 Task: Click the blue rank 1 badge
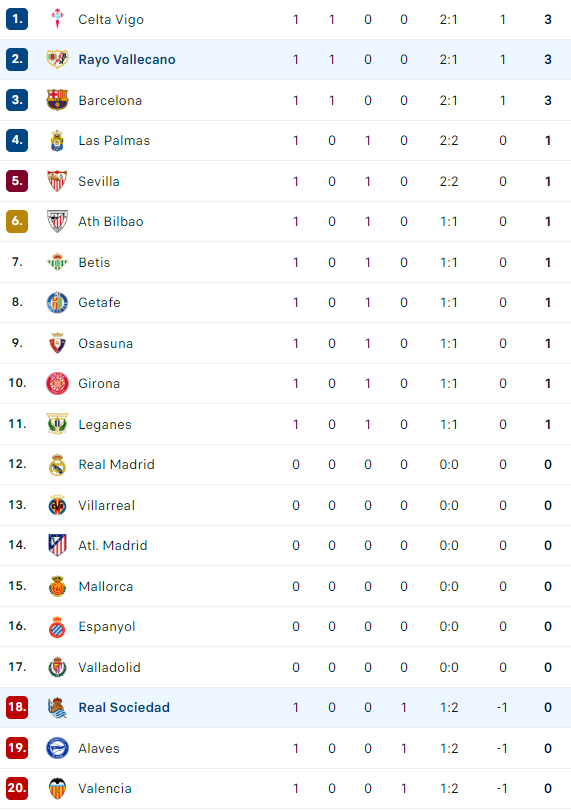click(17, 19)
